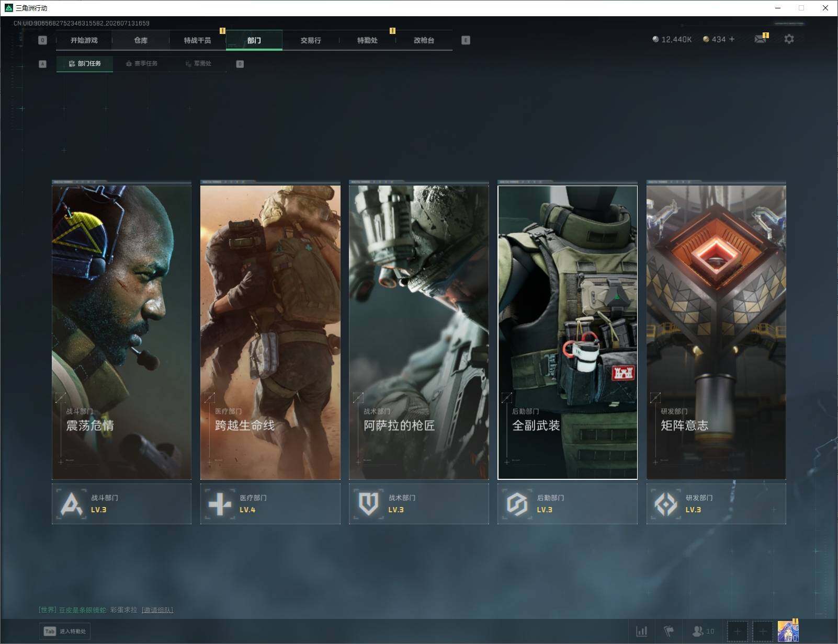This screenshot has width=838, height=644.
Task: Click the Tab 进入特勤处 button
Action: 65,631
